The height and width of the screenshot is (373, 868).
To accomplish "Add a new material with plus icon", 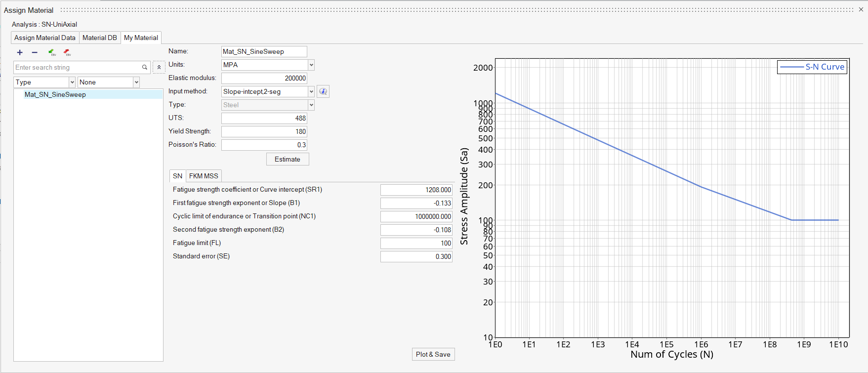I will 20,52.
